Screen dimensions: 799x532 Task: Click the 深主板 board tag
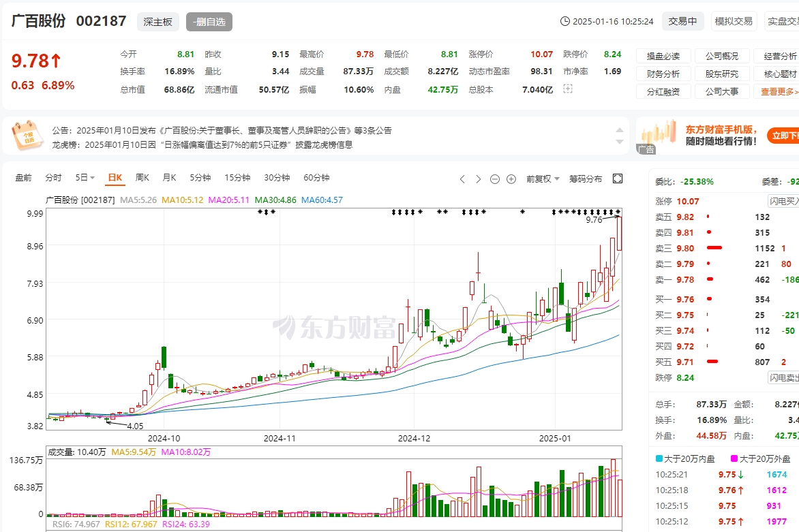point(158,22)
